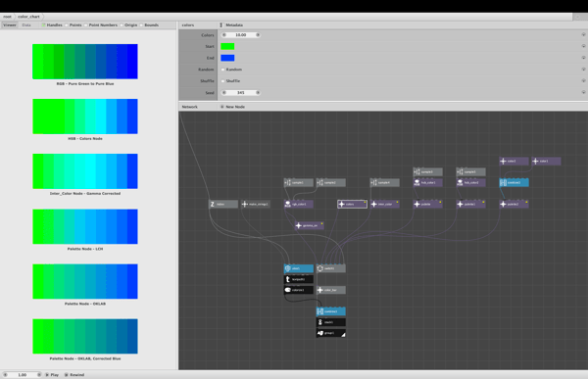Screen dimensions: 588x379
Task: Click the New Node button
Action: tap(232, 107)
